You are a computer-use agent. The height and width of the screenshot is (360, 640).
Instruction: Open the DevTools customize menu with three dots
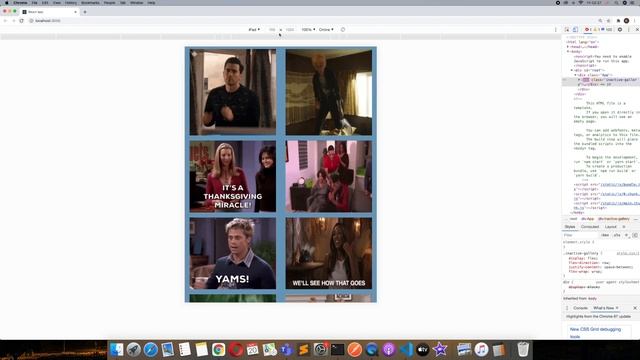(628, 29)
